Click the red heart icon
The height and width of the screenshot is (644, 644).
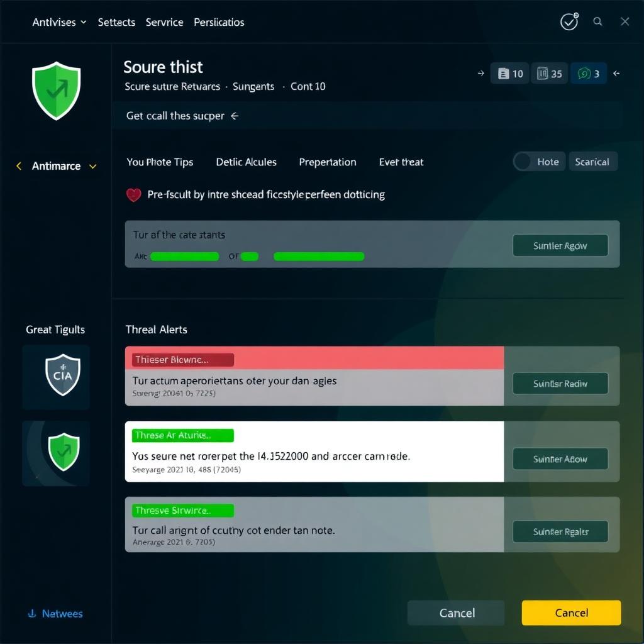pos(133,195)
